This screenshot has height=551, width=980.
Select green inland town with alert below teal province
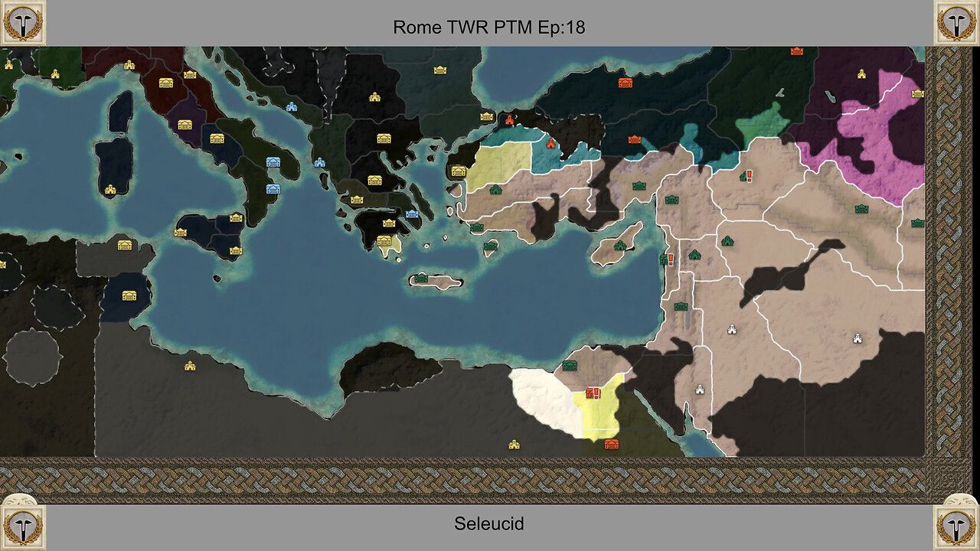click(746, 176)
